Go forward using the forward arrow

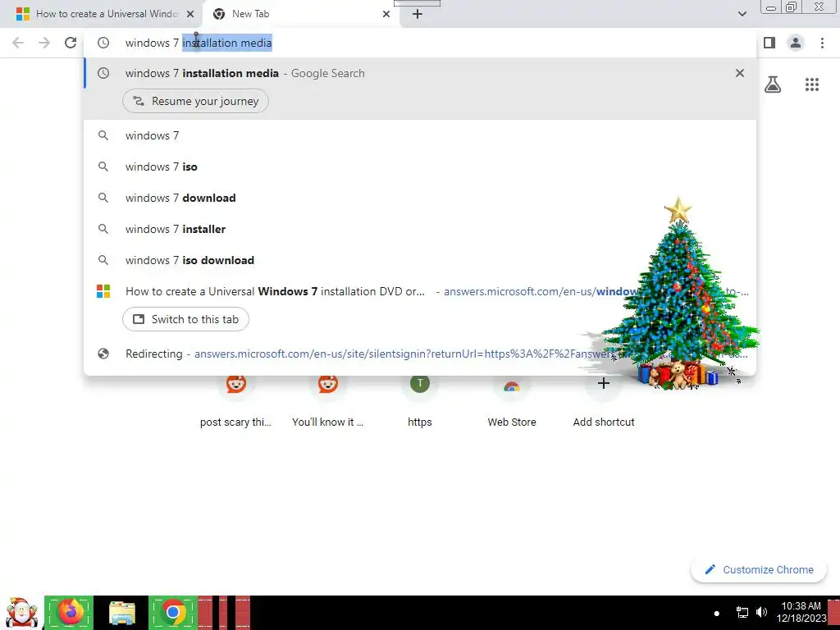(x=44, y=43)
